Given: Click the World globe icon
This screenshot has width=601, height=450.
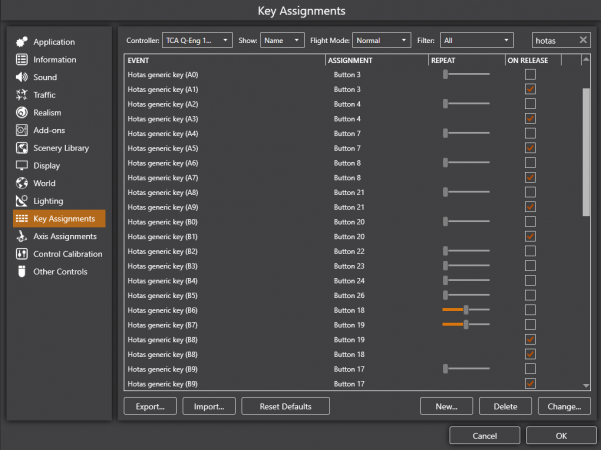Looking at the screenshot, I should [22, 183].
